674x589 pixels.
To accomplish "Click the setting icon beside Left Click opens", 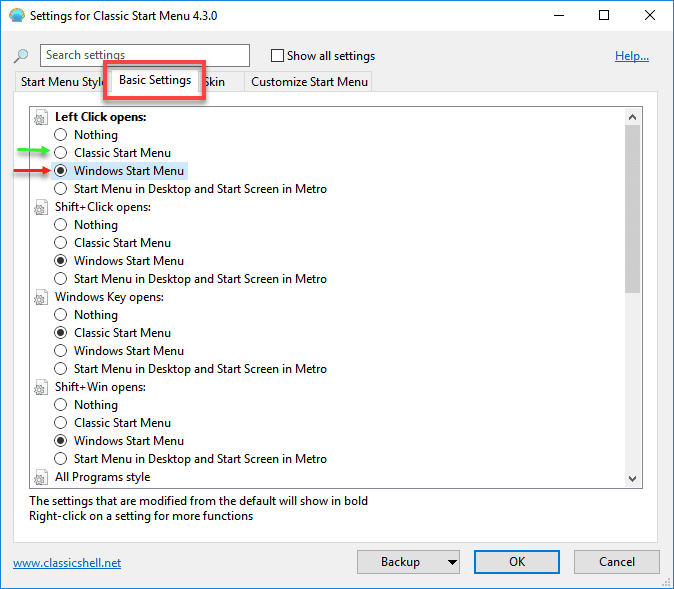I will 41,117.
